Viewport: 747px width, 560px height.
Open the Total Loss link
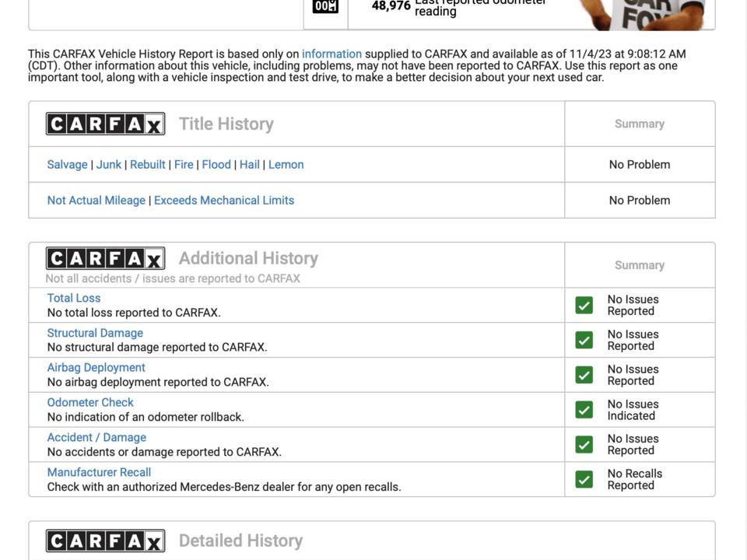[74, 298]
